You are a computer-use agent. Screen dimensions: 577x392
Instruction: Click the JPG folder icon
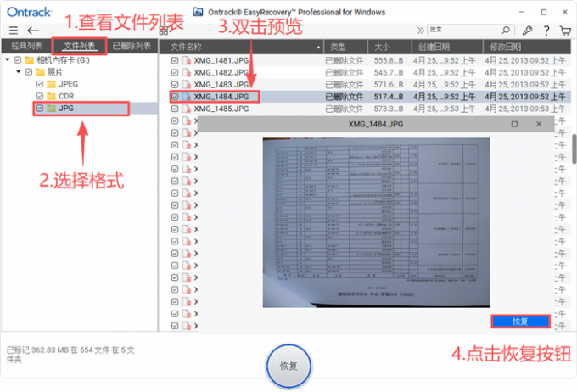pos(52,109)
